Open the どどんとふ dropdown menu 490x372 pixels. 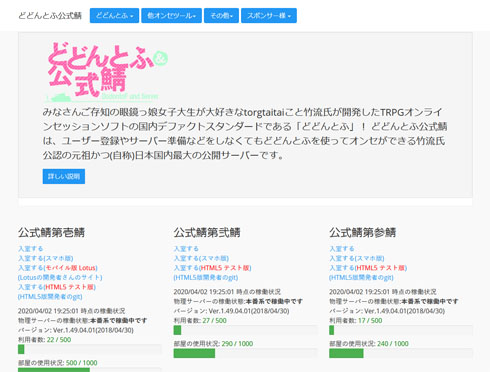pos(114,16)
